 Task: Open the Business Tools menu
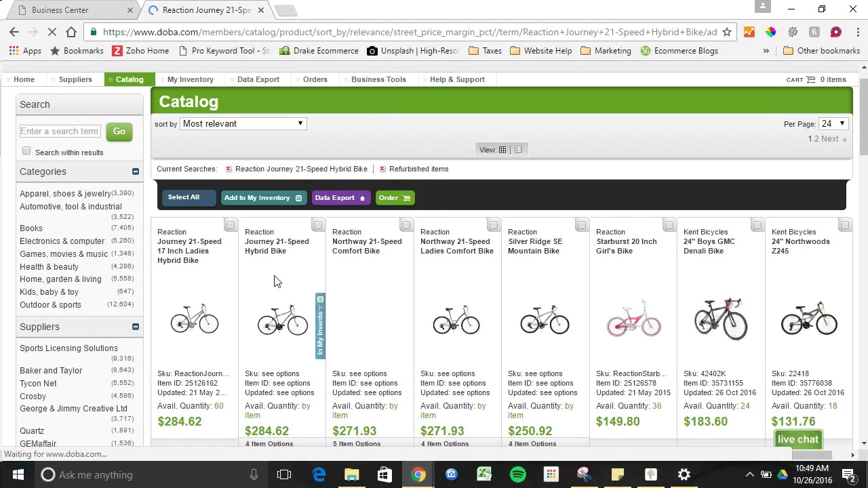point(378,79)
